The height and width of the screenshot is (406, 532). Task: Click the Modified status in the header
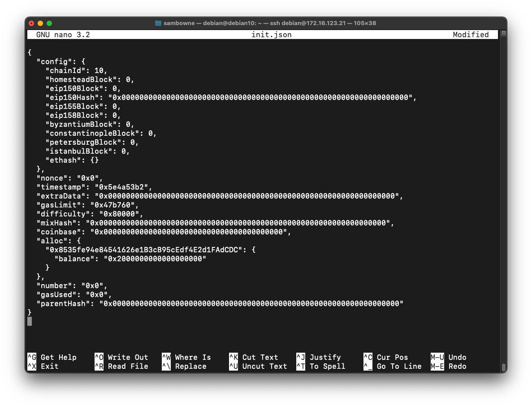[471, 35]
